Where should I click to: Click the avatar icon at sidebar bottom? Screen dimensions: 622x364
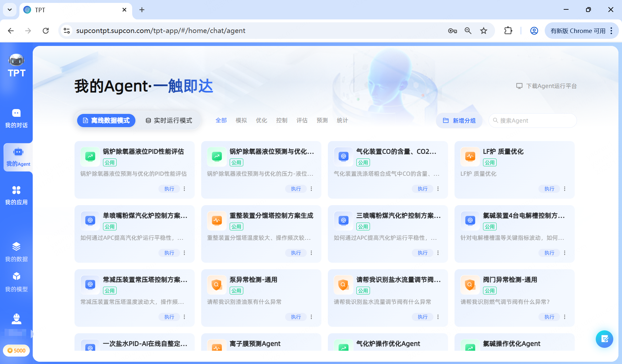[x=16, y=319]
